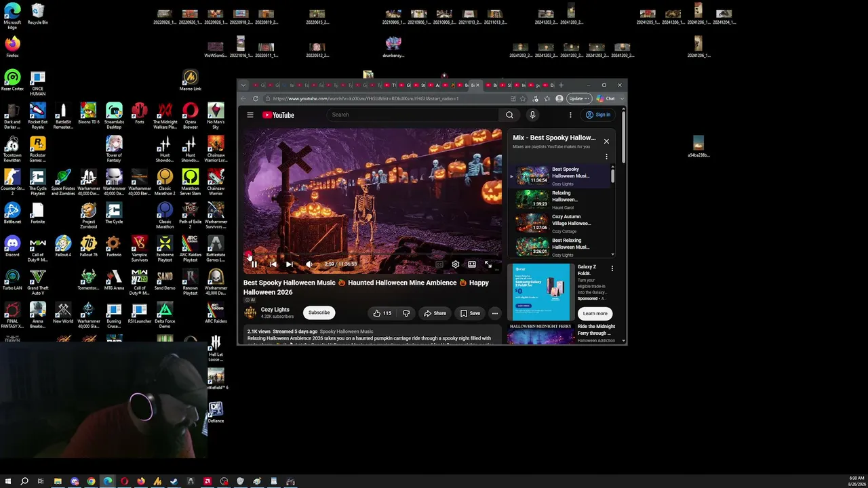Switch to theater mode
This screenshot has width=868, height=488.
(x=472, y=264)
